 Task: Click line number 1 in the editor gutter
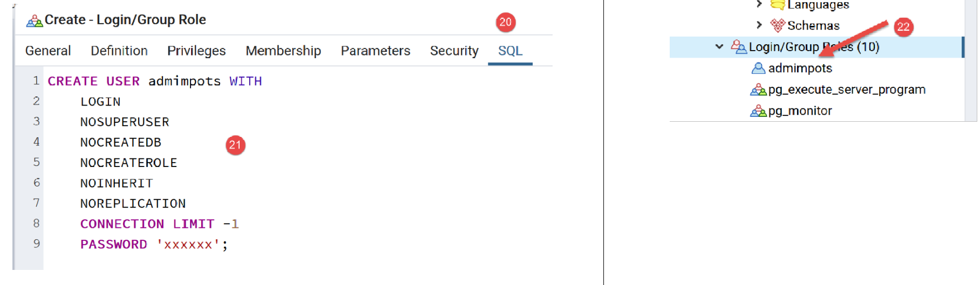(36, 81)
